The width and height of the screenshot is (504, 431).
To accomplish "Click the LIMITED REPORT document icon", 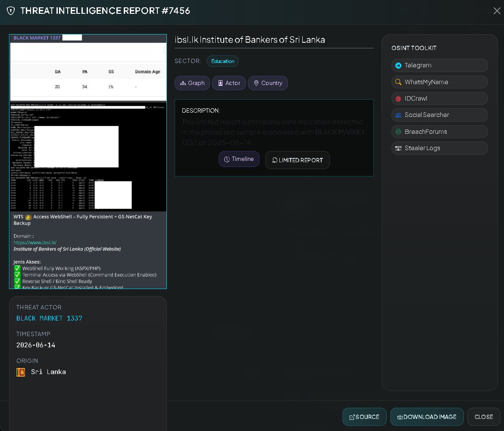I will 275,160.
